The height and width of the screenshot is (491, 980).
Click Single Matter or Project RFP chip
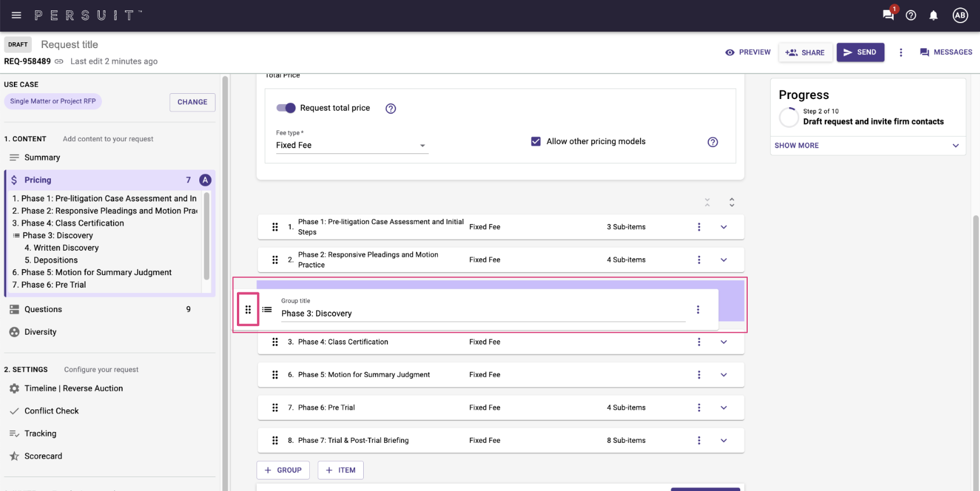coord(53,101)
